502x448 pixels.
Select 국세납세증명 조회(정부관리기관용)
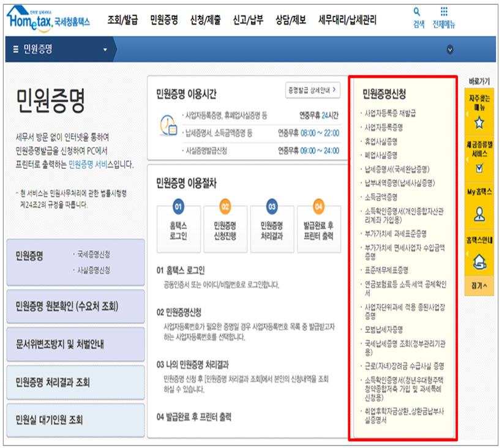tap(405, 348)
